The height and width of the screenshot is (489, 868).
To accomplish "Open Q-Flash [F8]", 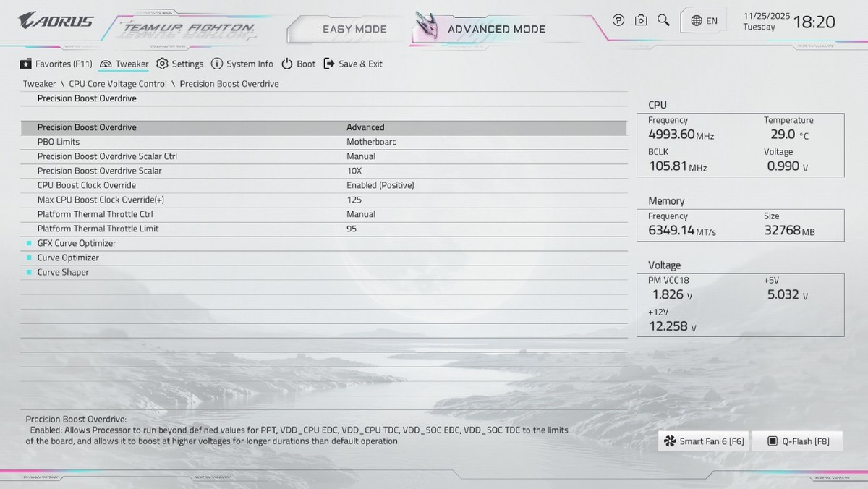I will pyautogui.click(x=798, y=441).
